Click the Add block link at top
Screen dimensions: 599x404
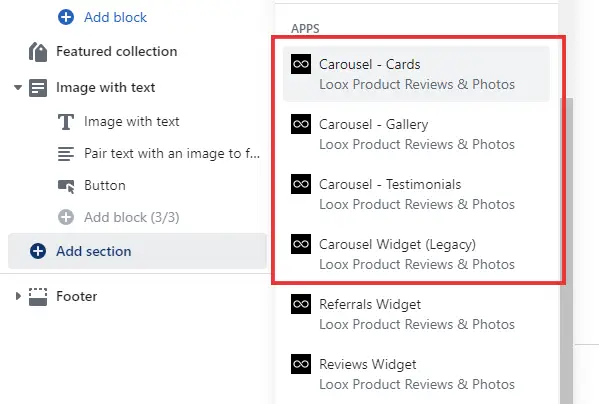(x=115, y=17)
